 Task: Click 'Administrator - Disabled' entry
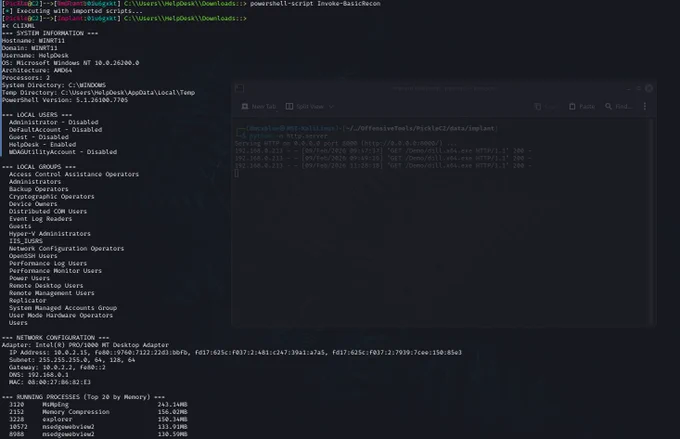tap(54, 122)
